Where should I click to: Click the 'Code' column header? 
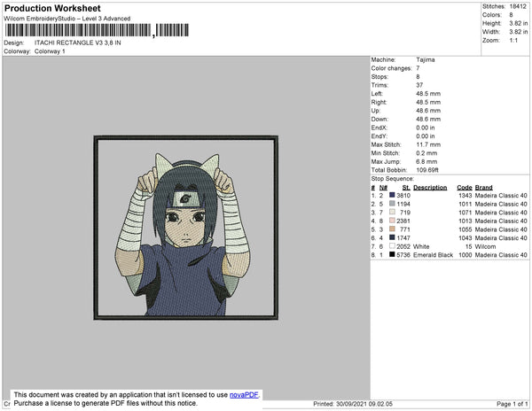point(465,188)
